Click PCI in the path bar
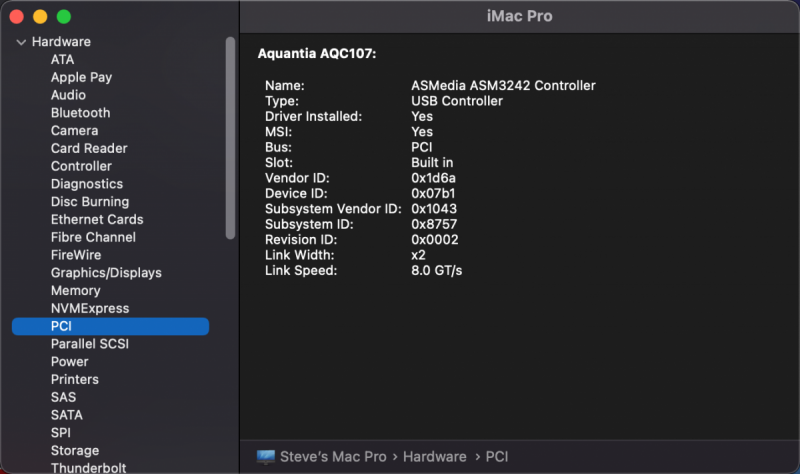Image resolution: width=800 pixels, height=474 pixels. tap(496, 457)
